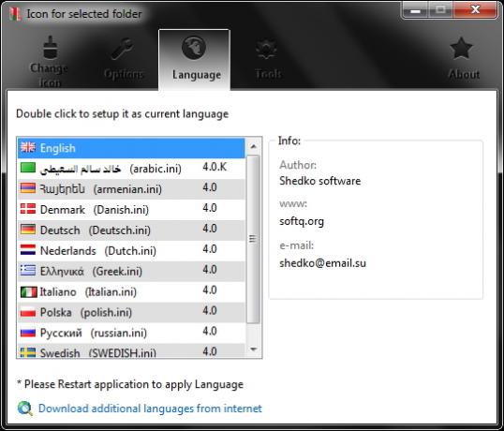Click the Polish flag beside Polska
Screen dimensions: 504x431
click(x=28, y=312)
